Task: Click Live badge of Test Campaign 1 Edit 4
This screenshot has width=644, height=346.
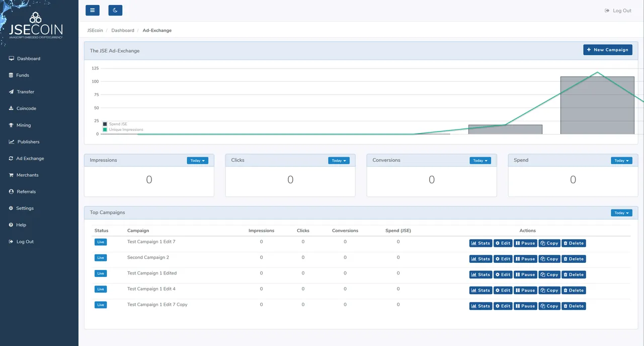Action: (101, 289)
